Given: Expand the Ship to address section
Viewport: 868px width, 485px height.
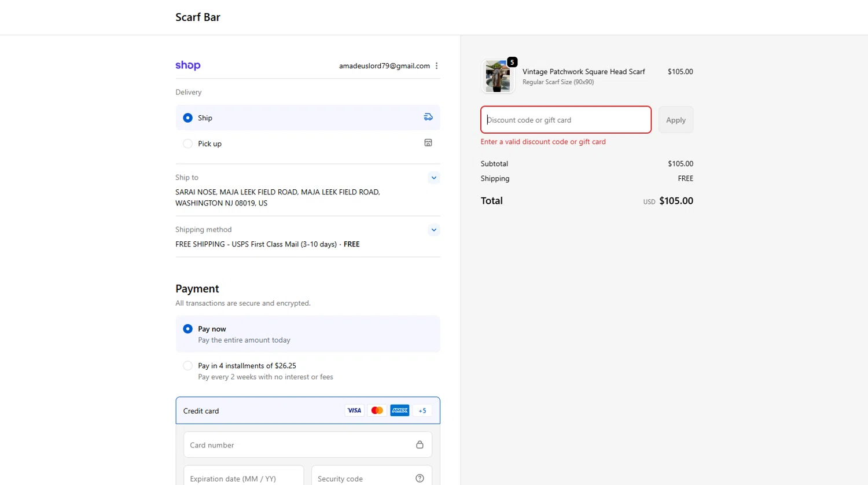Looking at the screenshot, I should click(x=434, y=178).
